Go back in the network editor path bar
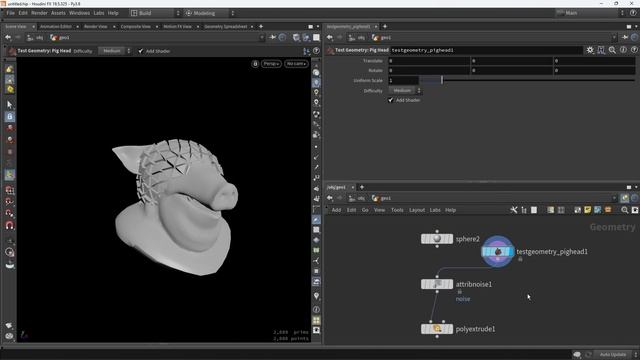 [x=330, y=198]
